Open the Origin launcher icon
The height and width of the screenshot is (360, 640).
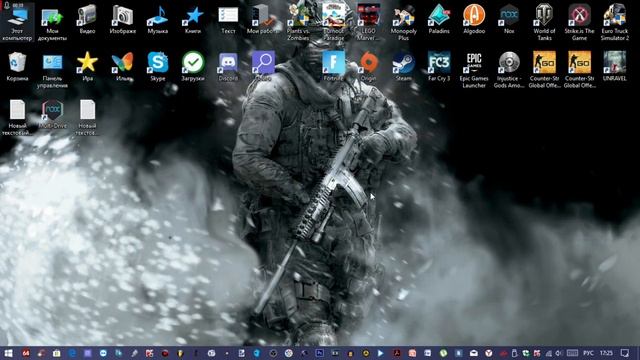coord(369,67)
